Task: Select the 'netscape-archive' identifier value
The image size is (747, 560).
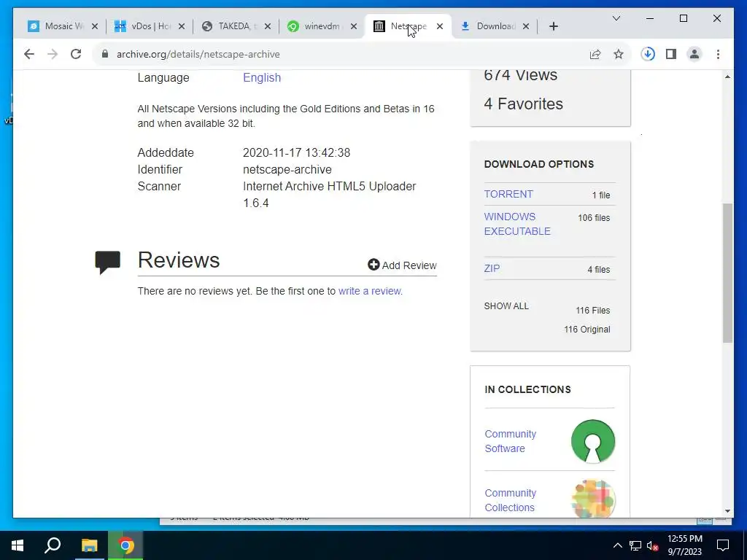Action: click(x=287, y=169)
